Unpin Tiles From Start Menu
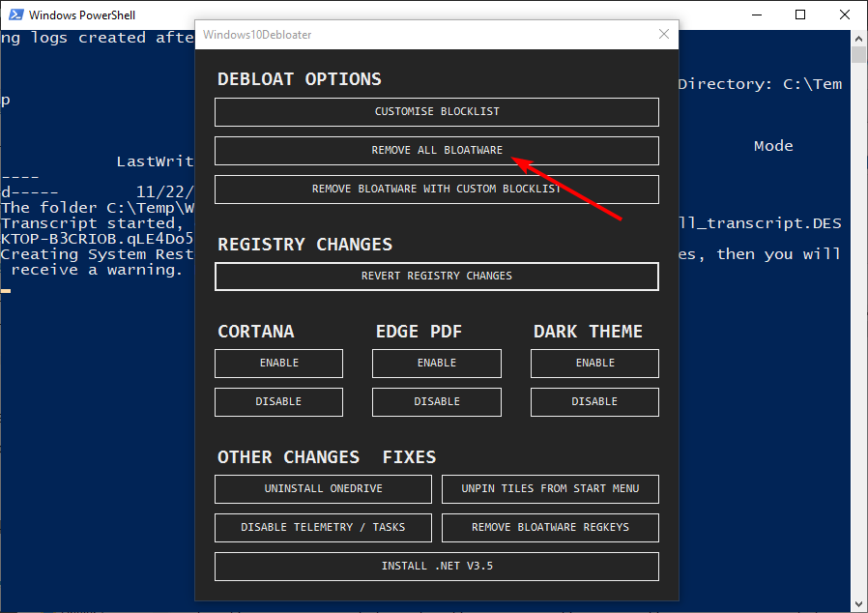The image size is (868, 613). (x=550, y=489)
